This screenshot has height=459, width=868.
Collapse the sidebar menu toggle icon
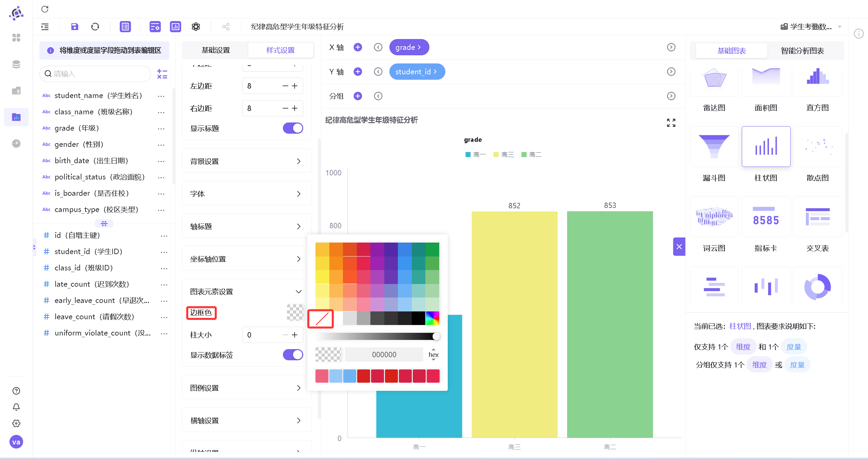point(45,27)
